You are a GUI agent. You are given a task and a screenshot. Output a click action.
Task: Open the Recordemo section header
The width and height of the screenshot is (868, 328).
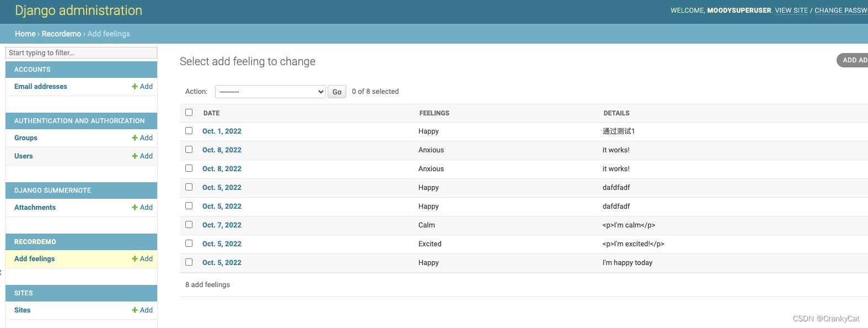[35, 242]
